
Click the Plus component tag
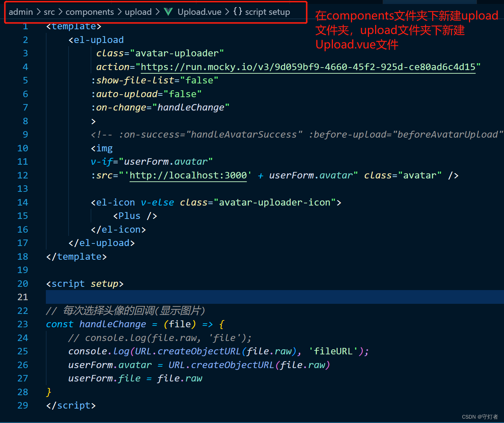(135, 216)
